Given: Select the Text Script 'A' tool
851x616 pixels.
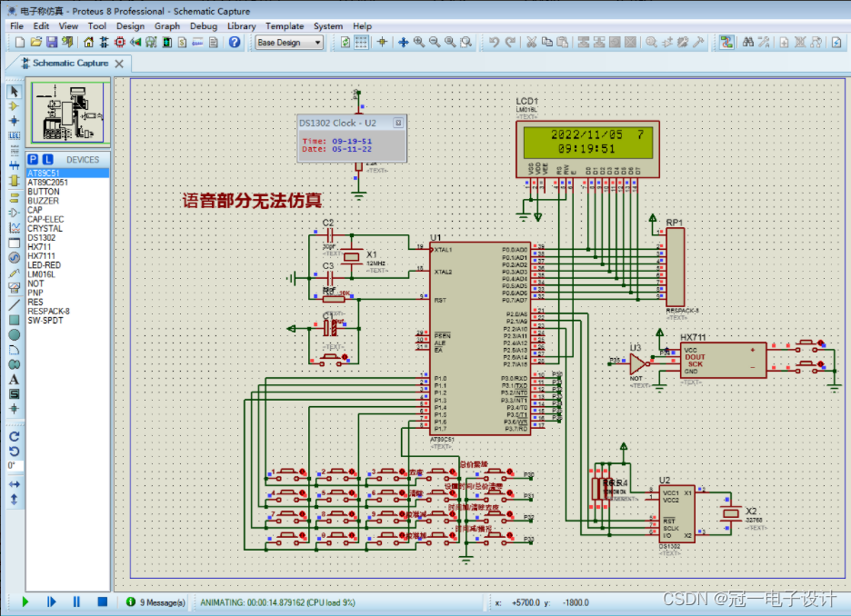Looking at the screenshot, I should 15,380.
